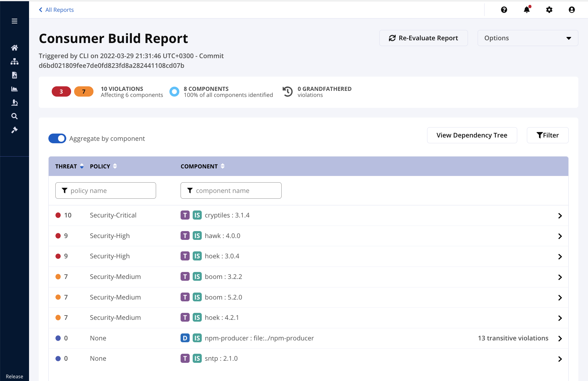
Task: Toggle Aggregate by component switch
Action: click(57, 138)
